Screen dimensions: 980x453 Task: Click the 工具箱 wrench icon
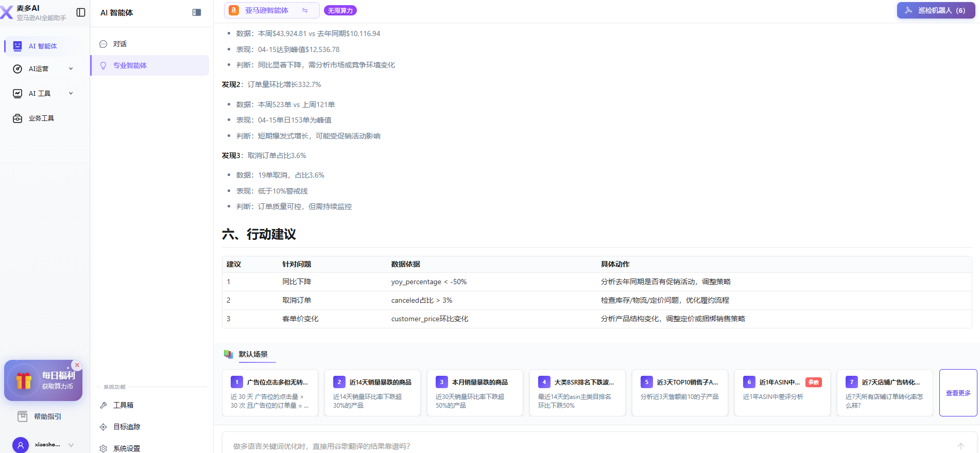(103, 405)
